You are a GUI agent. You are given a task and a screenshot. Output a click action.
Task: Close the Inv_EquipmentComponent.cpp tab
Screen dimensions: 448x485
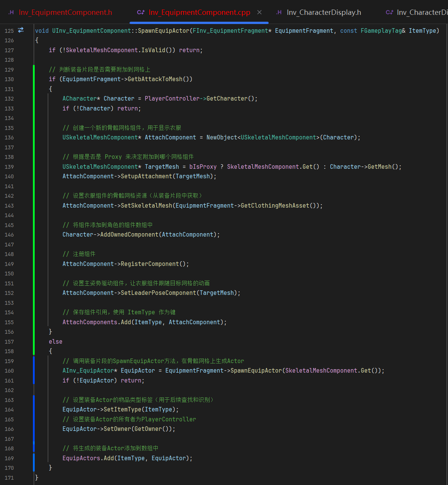[x=259, y=13]
